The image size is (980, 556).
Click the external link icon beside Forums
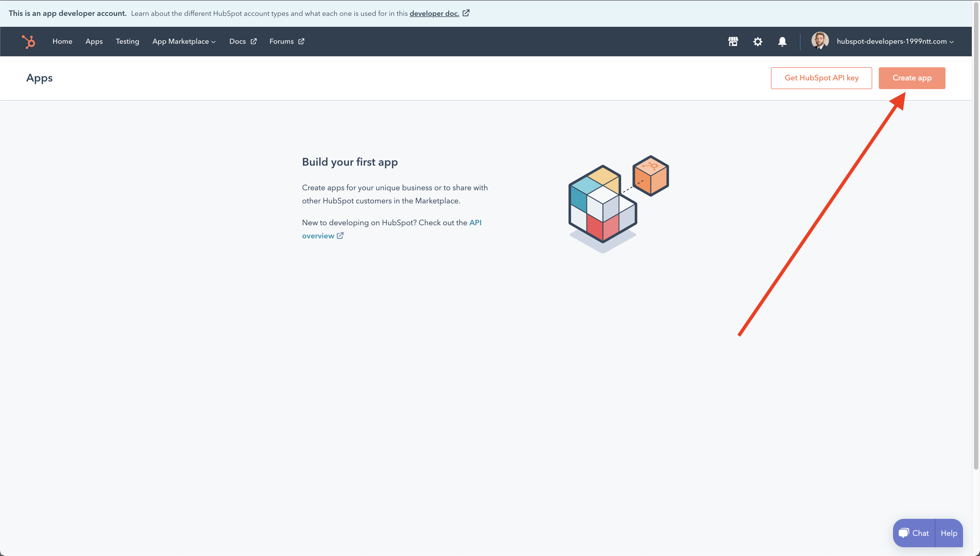click(301, 41)
